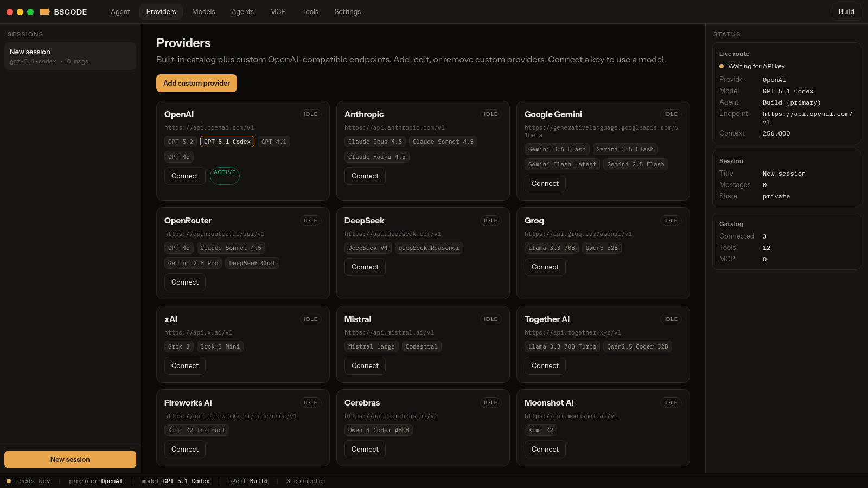Image resolution: width=868 pixels, height=488 pixels.
Task: Click '3 connected' in the status bar
Action: pyautogui.click(x=306, y=481)
